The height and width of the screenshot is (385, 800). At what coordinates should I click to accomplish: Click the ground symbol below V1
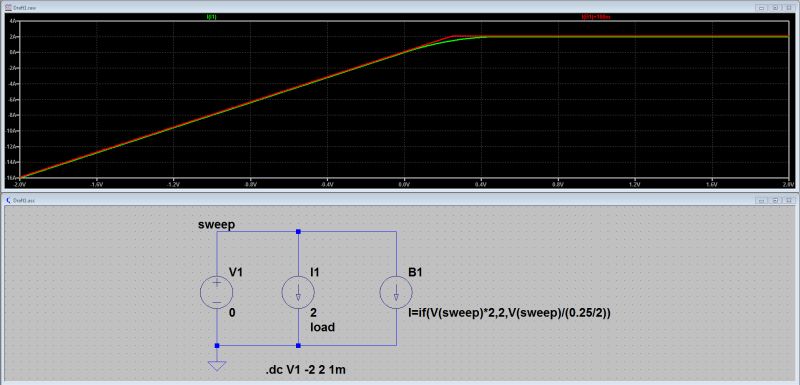coord(217,365)
